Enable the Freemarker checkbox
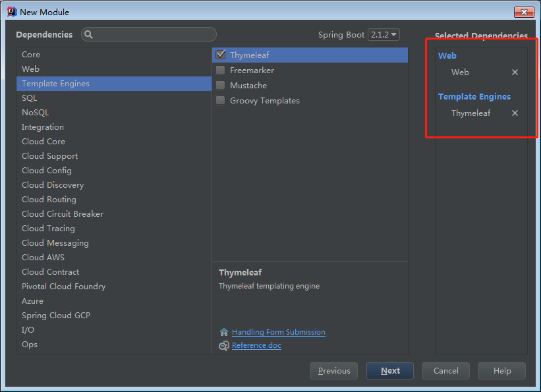This screenshot has height=392, width=541. (x=221, y=70)
